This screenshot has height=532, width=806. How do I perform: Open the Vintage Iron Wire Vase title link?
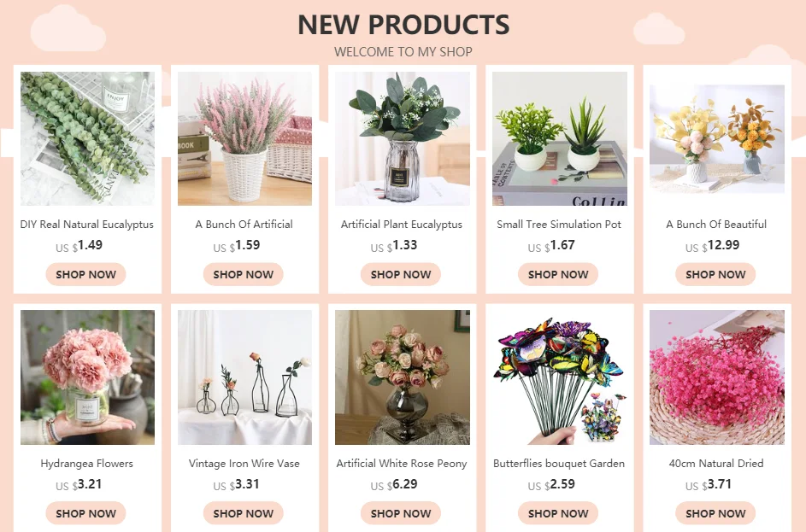pyautogui.click(x=244, y=463)
